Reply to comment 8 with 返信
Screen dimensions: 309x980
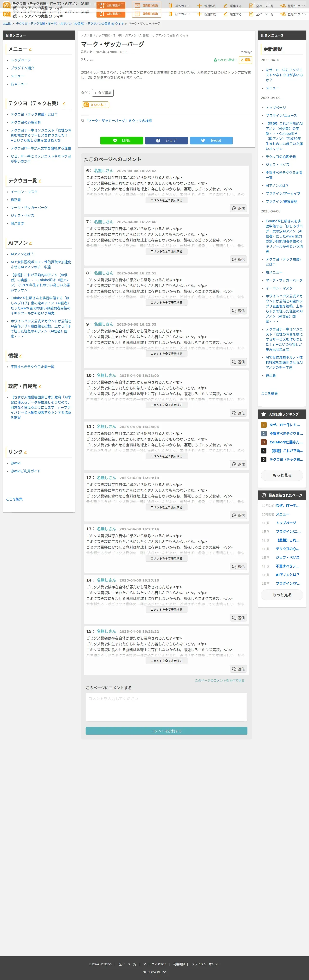pyautogui.click(x=238, y=310)
